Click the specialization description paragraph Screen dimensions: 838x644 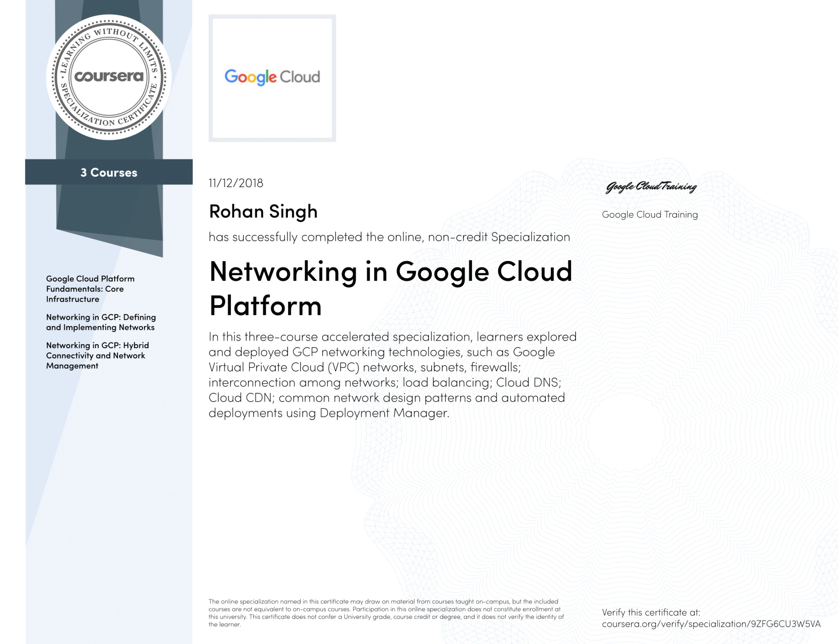(x=393, y=375)
